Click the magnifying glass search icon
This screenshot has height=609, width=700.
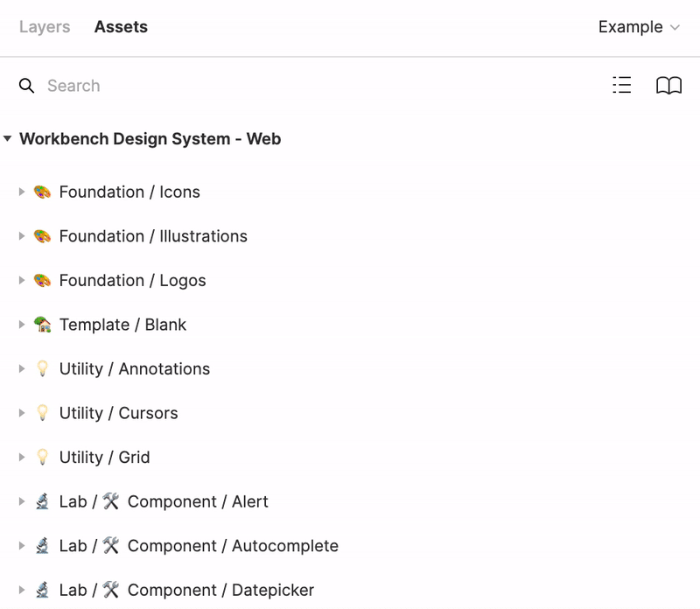click(x=26, y=85)
